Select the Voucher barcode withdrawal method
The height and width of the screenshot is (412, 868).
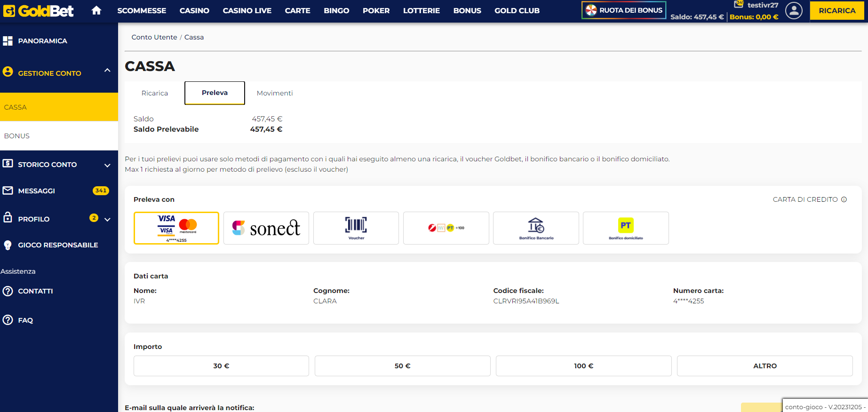[x=356, y=228]
